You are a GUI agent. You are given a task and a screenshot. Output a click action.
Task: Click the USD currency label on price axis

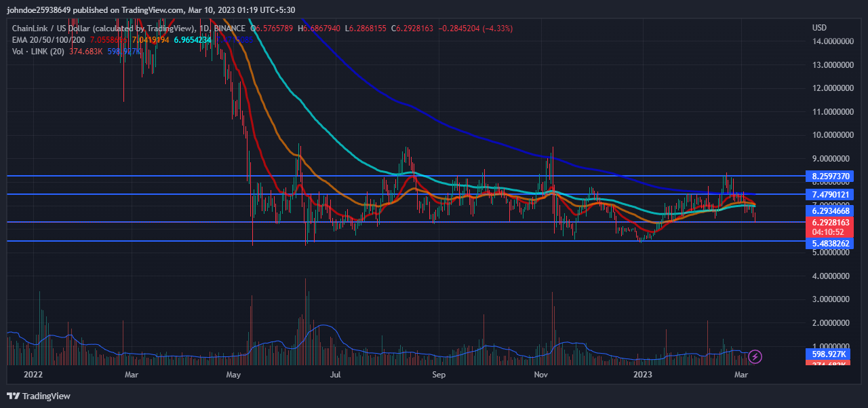point(819,28)
